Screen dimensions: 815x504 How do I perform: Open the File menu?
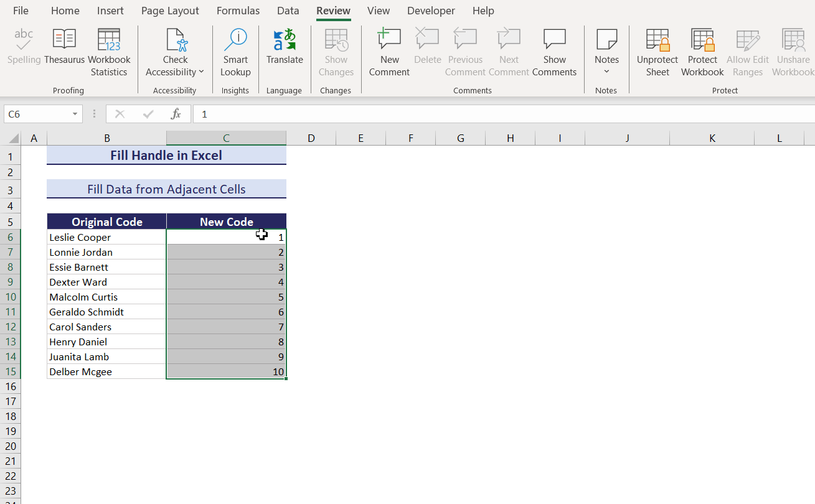point(21,11)
